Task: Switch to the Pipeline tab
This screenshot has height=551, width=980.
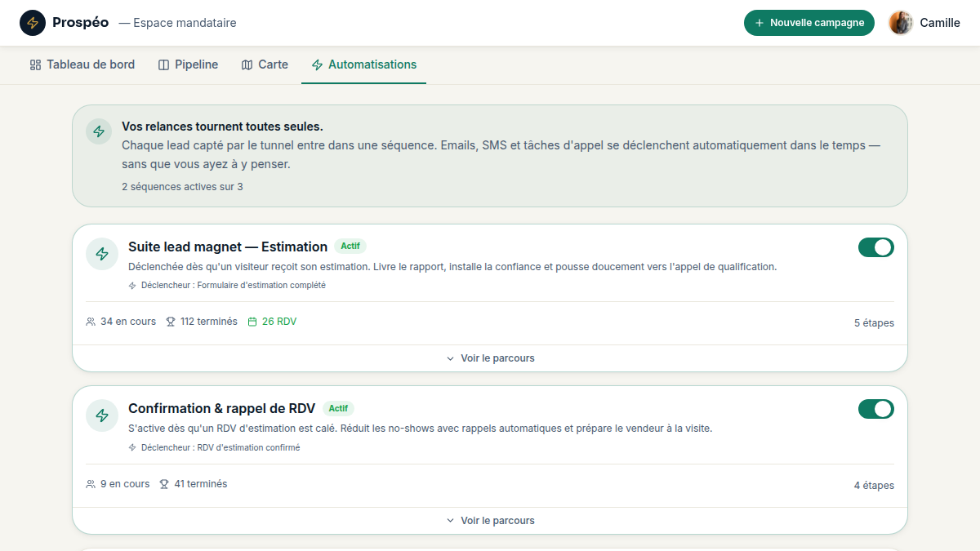Action: coord(188,64)
